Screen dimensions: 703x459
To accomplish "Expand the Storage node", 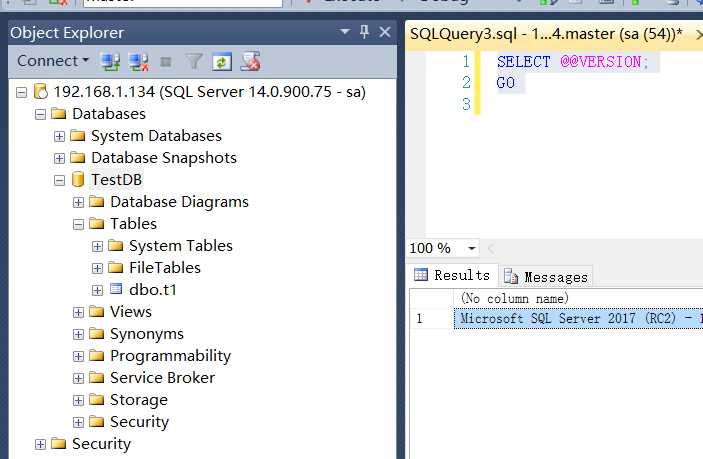I will [x=78, y=400].
